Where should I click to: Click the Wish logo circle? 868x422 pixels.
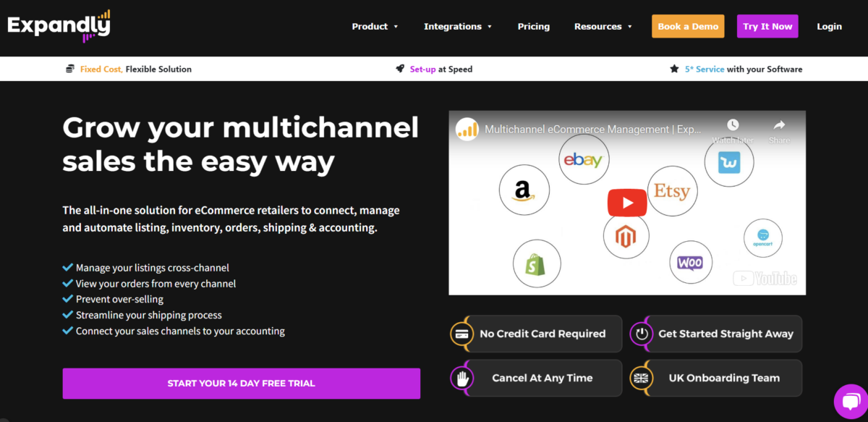click(x=729, y=162)
